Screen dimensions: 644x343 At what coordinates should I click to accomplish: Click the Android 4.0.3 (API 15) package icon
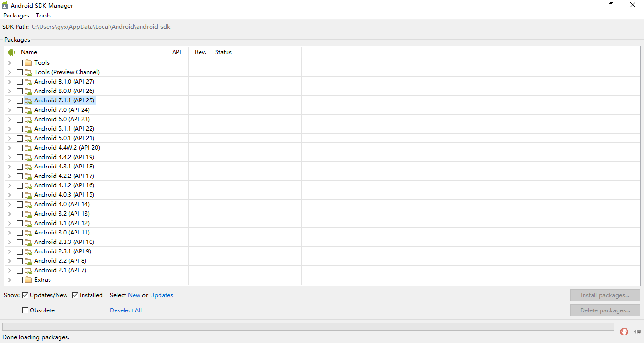click(x=28, y=195)
